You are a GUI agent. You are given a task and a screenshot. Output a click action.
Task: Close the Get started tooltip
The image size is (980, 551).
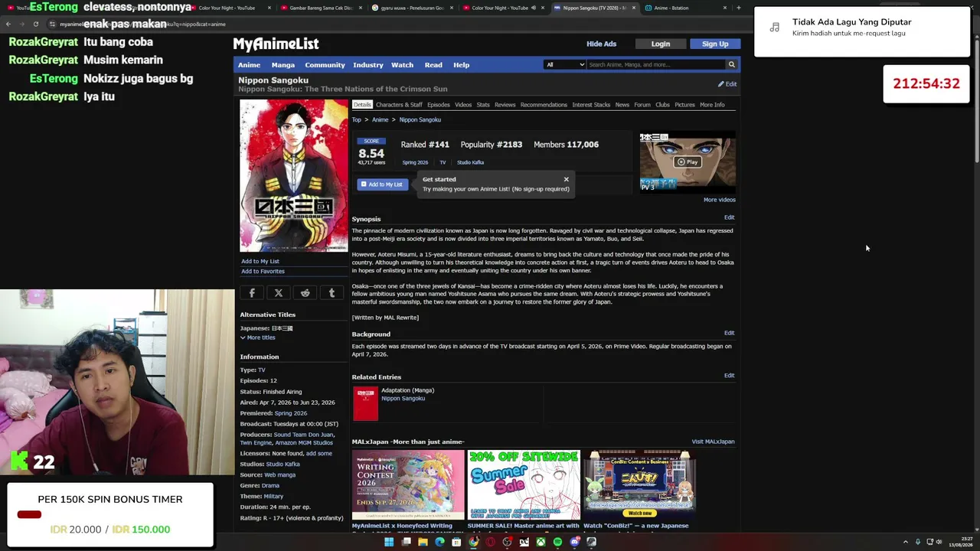(567, 179)
